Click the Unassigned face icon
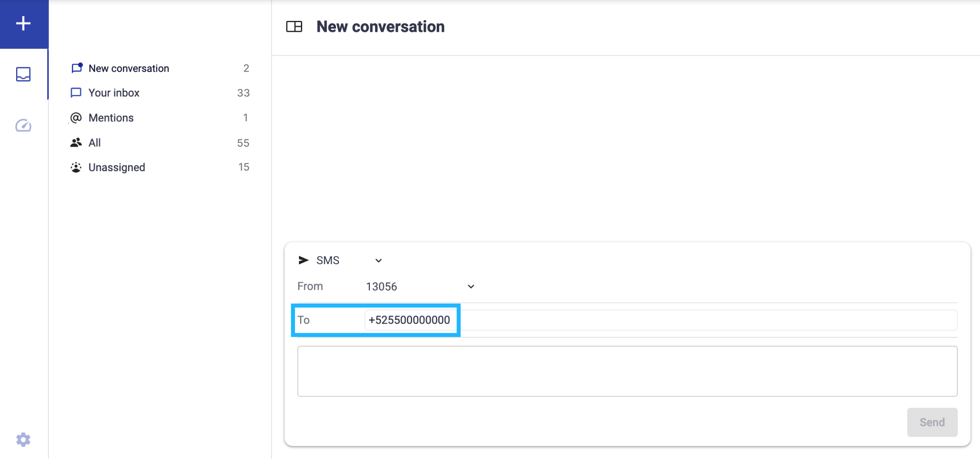Viewport: 980px width, 459px height. [76, 167]
